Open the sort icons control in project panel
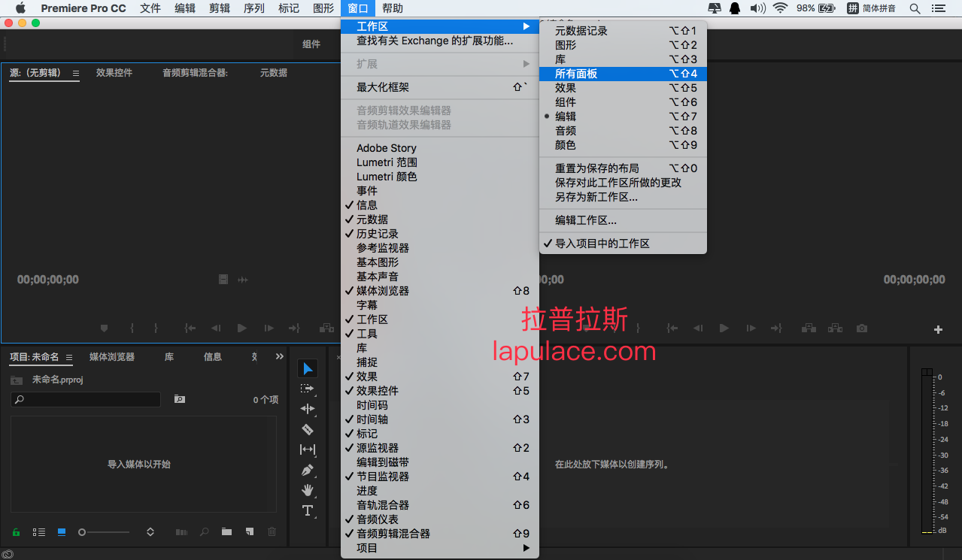Image resolution: width=962 pixels, height=560 pixels. tap(150, 531)
